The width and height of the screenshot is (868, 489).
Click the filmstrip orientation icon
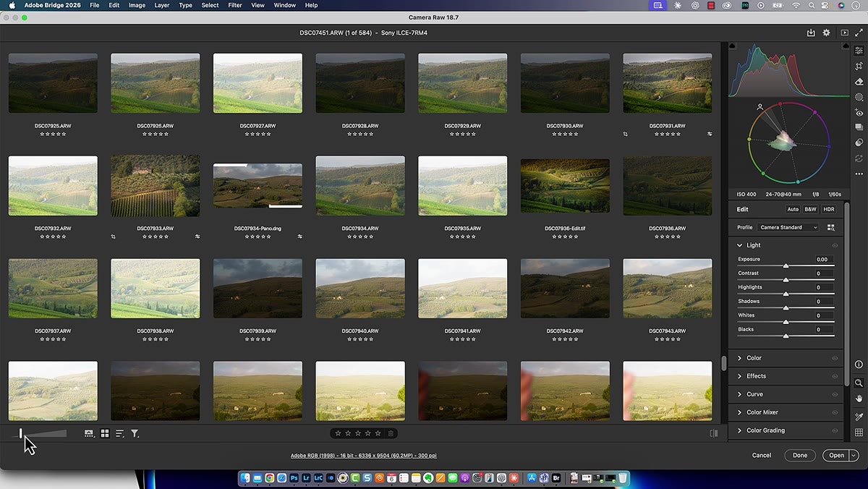tap(89, 433)
